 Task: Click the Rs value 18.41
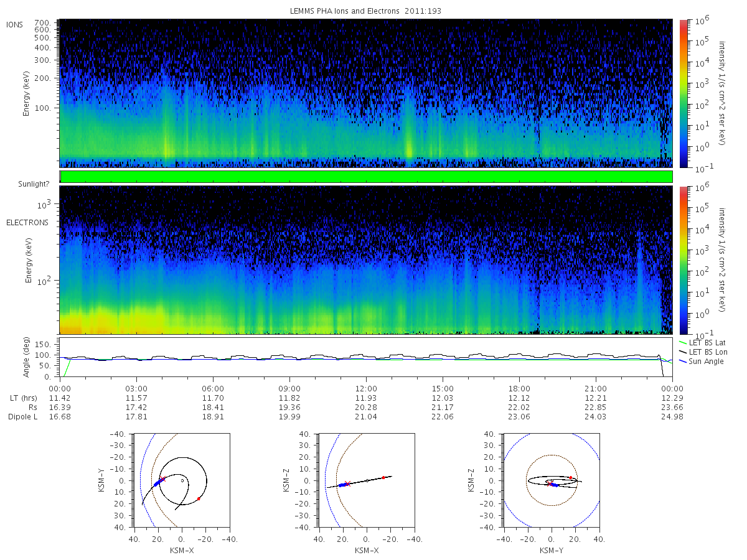tap(213, 407)
